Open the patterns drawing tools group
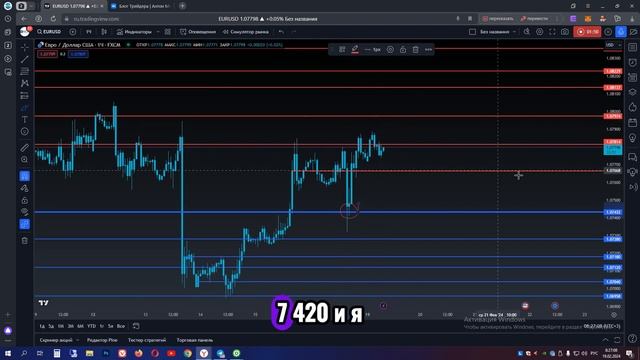 click(24, 83)
